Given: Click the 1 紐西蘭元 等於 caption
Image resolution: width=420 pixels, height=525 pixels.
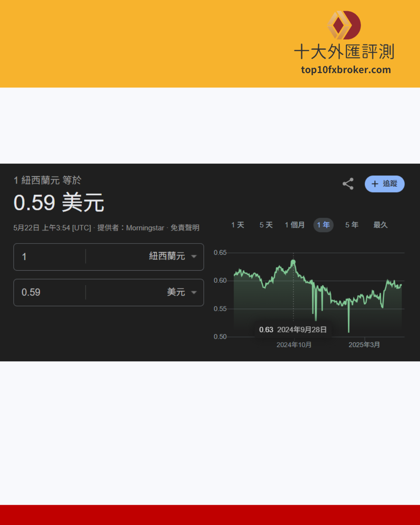Looking at the screenshot, I should (47, 180).
